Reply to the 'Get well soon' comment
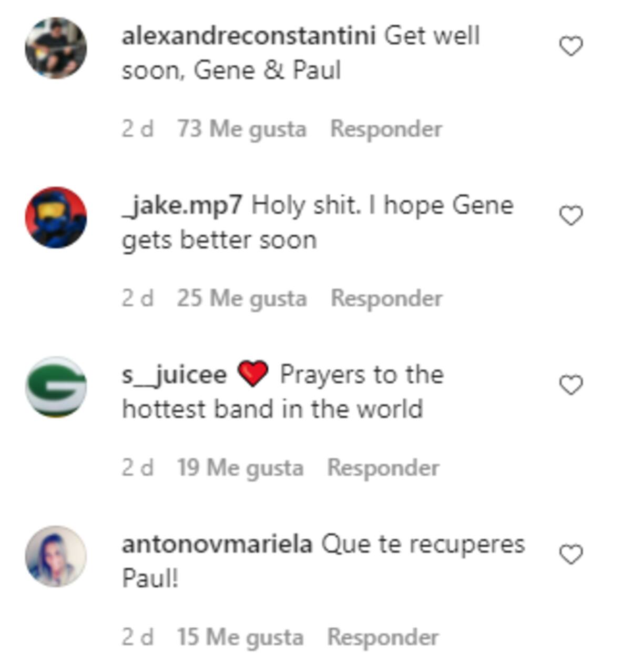 pos(386,129)
